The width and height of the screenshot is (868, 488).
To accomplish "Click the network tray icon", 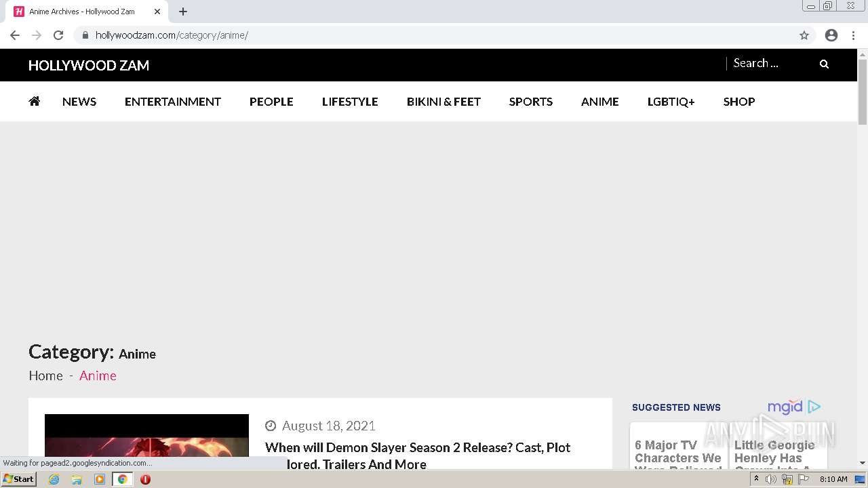I will pos(787,479).
